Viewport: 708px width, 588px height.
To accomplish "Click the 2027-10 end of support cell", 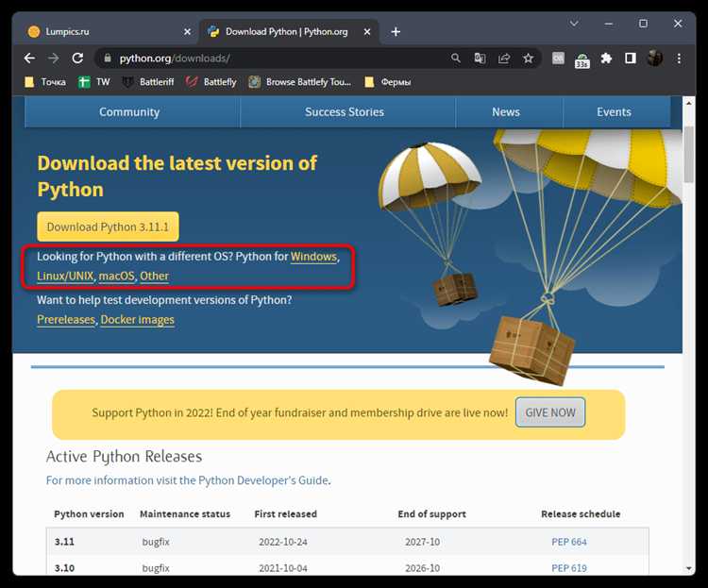I will (x=422, y=542).
